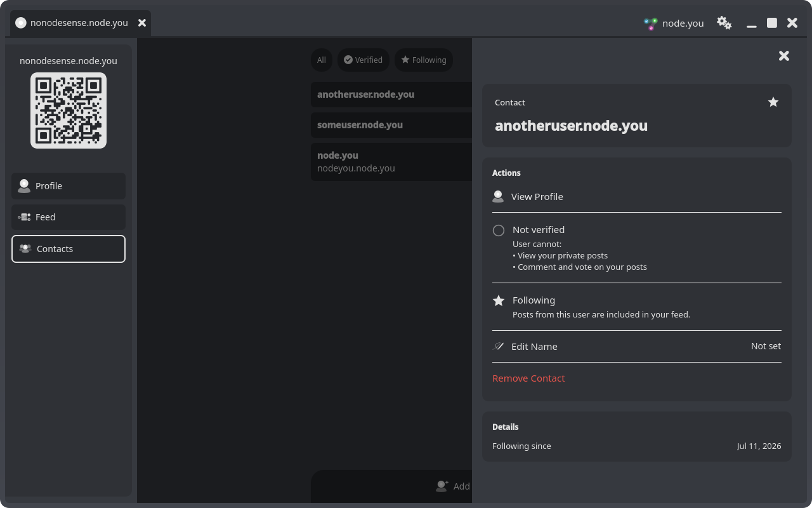
Task: Open the Contacts page
Action: [69, 249]
